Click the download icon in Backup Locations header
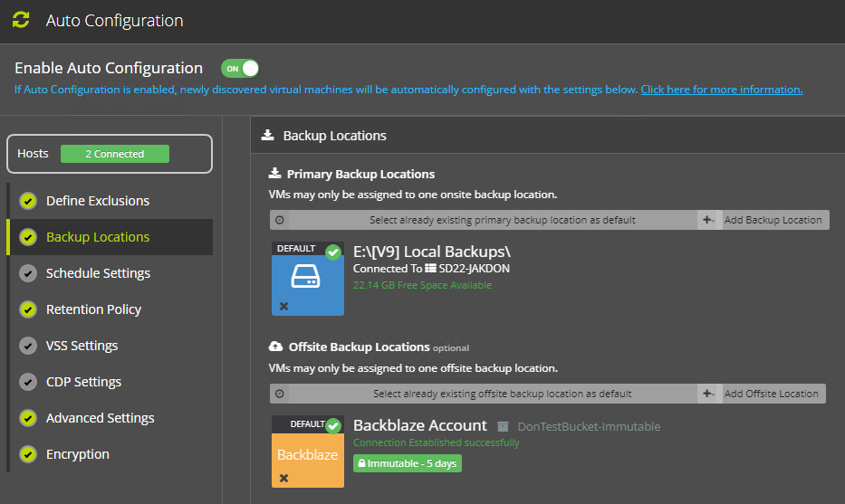 pos(268,135)
